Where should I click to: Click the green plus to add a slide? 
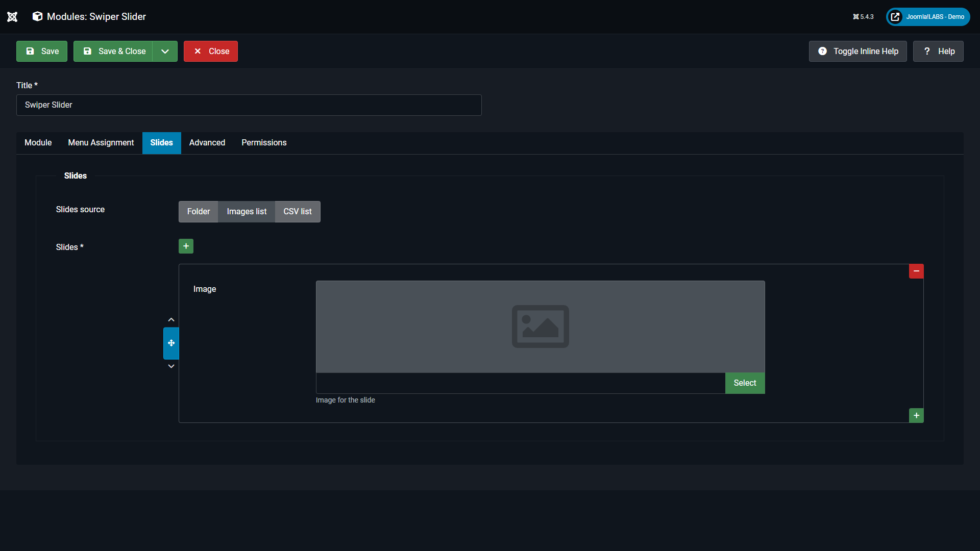click(x=186, y=246)
